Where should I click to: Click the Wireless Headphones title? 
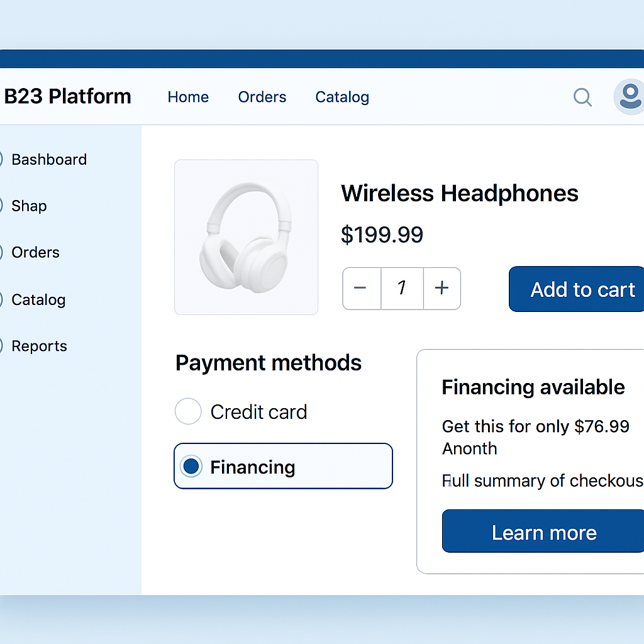(x=460, y=194)
